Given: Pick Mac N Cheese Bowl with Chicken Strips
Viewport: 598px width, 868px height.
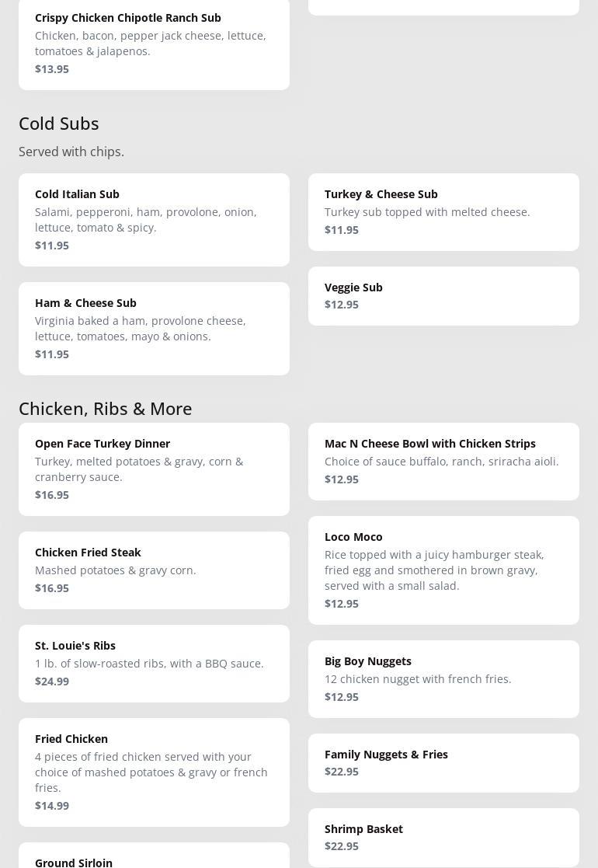Looking at the screenshot, I should (x=443, y=461).
